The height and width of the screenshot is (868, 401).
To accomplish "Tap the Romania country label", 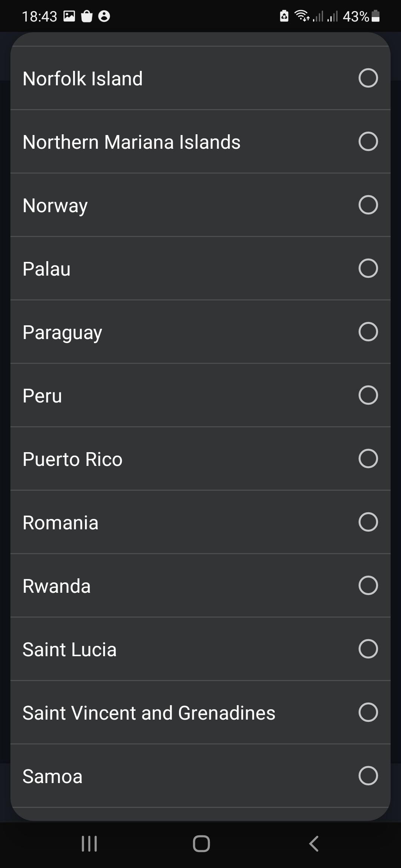I will click(61, 523).
